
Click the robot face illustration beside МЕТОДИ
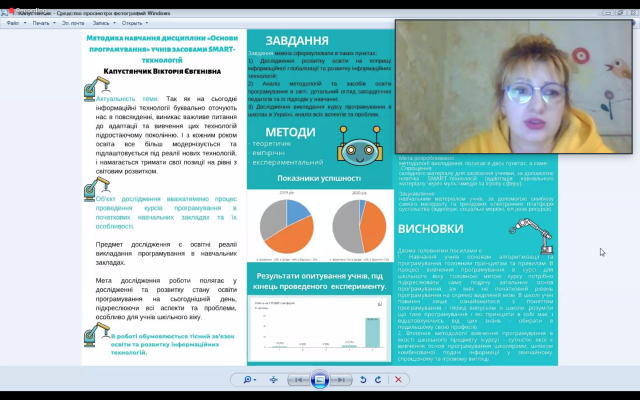coord(360,145)
